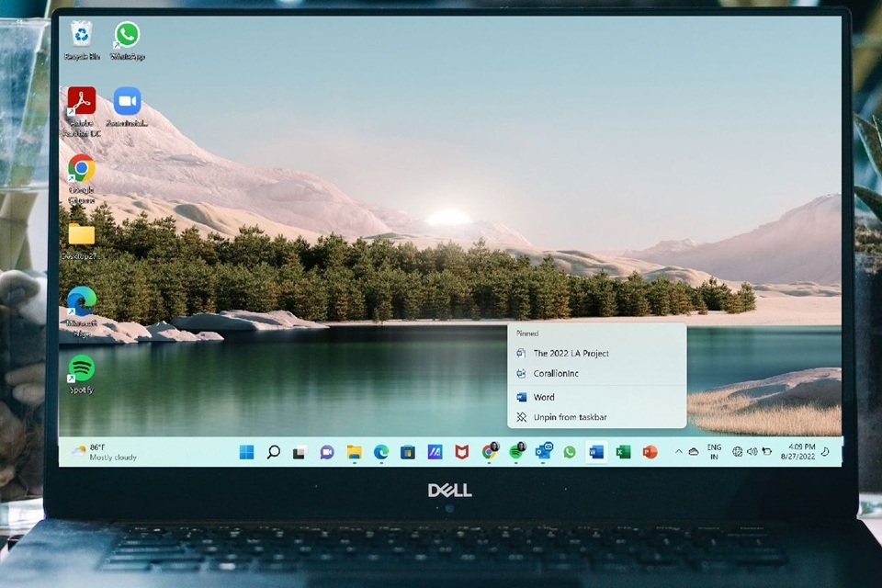This screenshot has height=588, width=882.
Task: Open Word from the jump list
Action: (x=543, y=397)
